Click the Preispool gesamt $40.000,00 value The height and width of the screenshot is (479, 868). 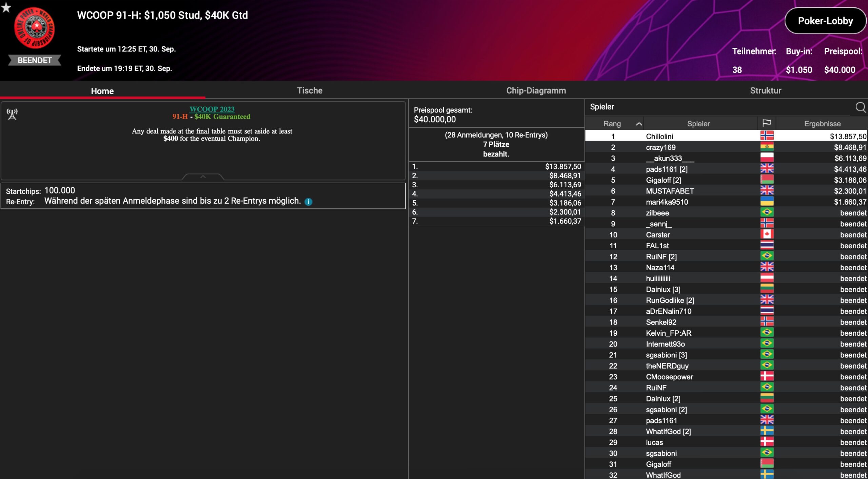435,119
